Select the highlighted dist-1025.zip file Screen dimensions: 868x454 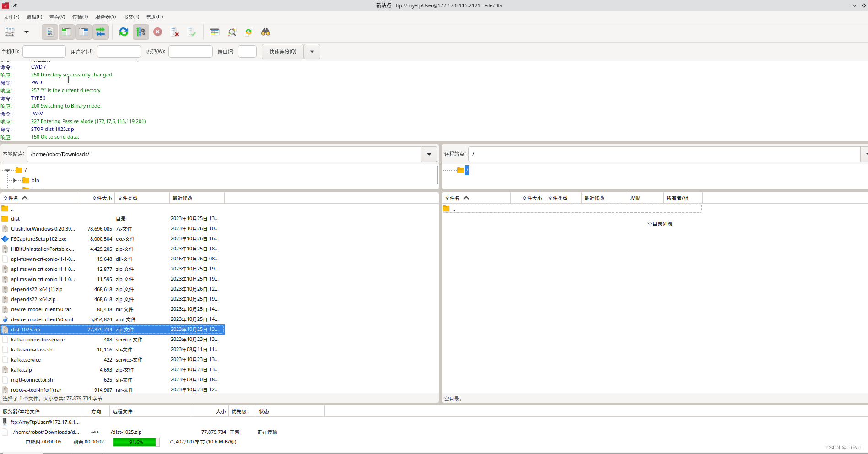113,330
